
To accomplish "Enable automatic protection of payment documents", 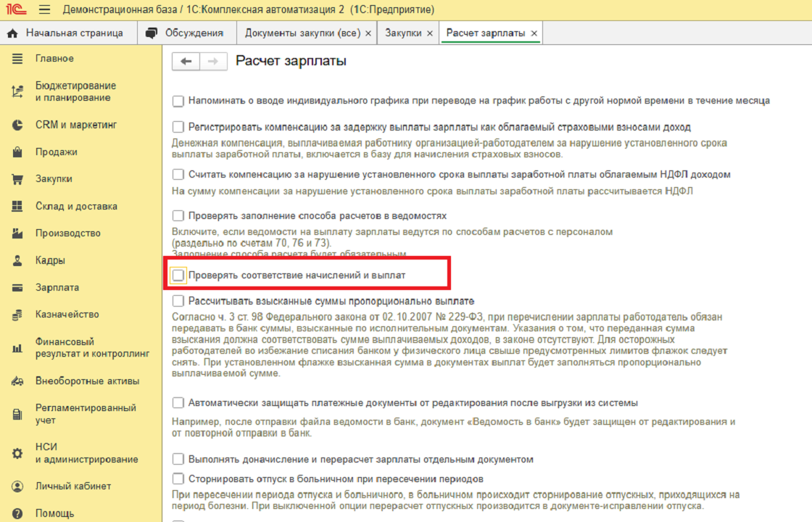I will 178,403.
